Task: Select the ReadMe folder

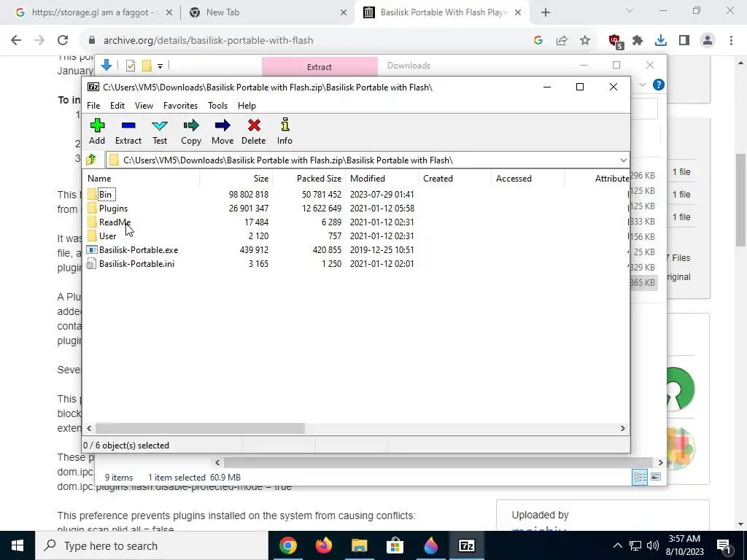Action: click(115, 222)
